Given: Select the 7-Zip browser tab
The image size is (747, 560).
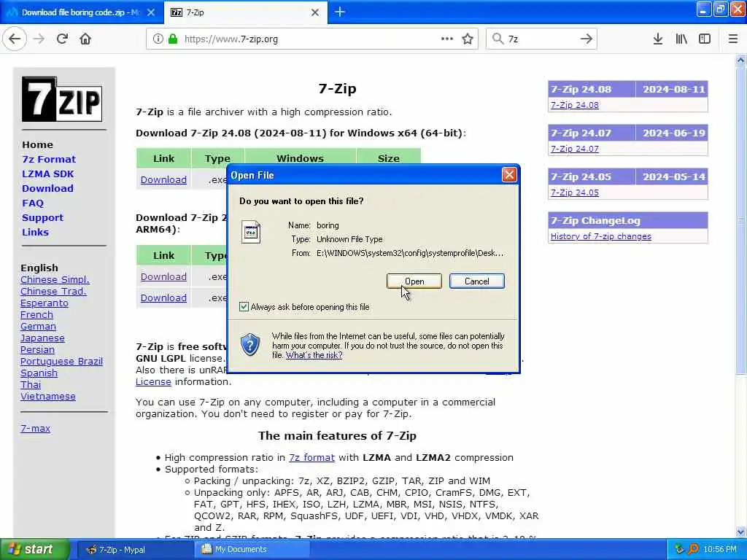Looking at the screenshot, I should (x=246, y=12).
